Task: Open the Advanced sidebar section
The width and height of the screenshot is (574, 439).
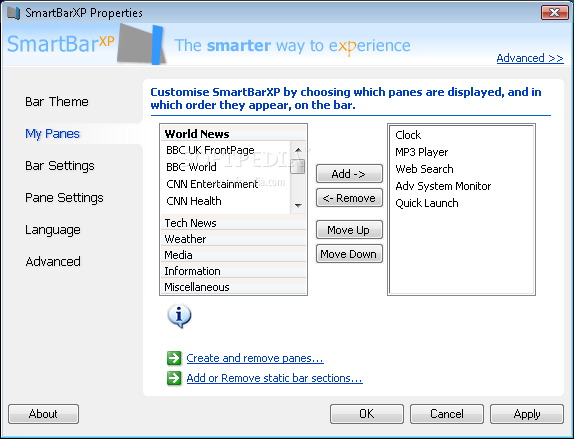Action: (53, 261)
